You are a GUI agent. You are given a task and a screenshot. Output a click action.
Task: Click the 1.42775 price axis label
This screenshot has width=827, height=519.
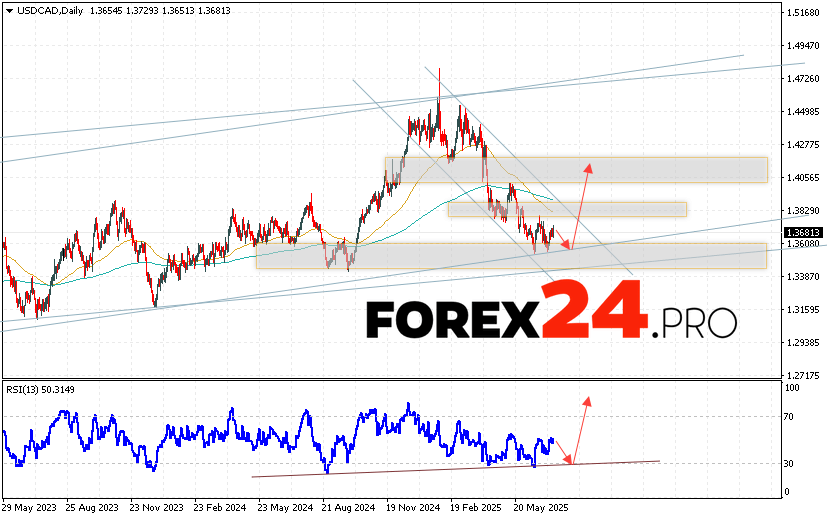click(804, 145)
